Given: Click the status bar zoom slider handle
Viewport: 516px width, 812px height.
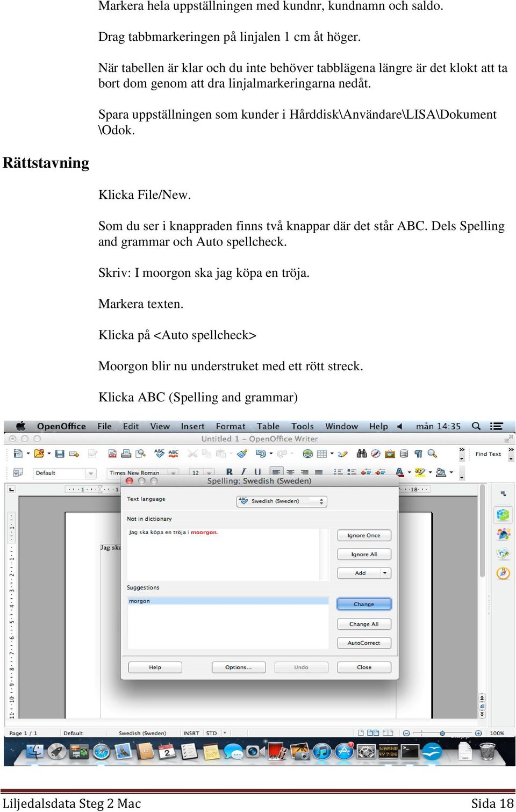Looking at the screenshot, I should point(442,733).
